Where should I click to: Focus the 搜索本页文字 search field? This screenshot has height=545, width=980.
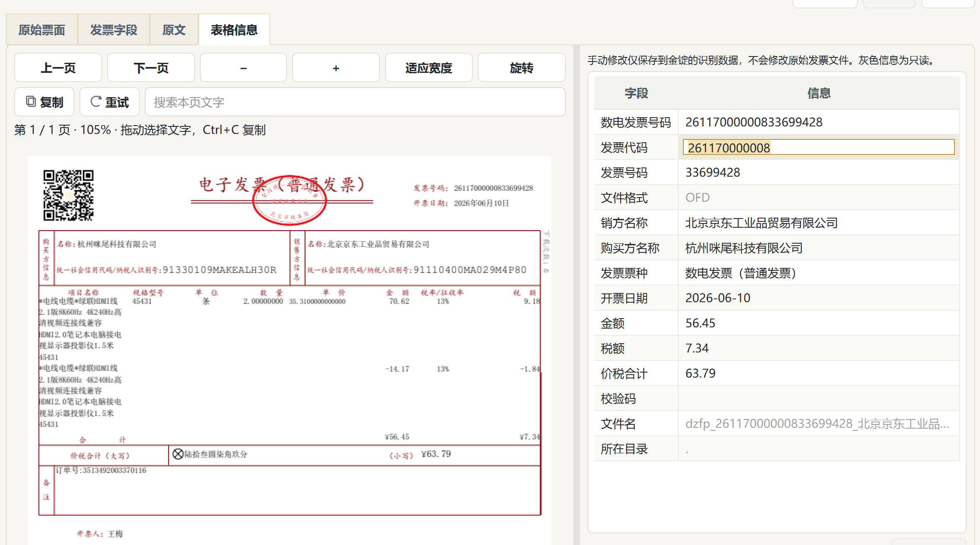point(355,102)
